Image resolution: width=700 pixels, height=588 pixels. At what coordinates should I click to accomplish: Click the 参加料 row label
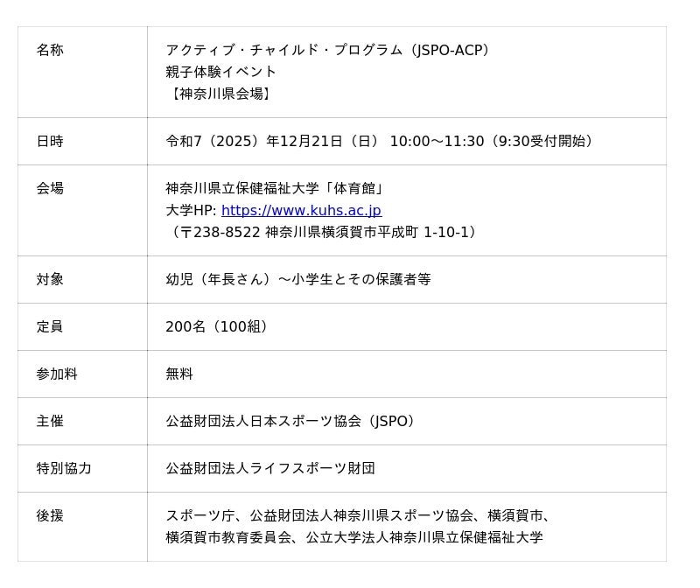(57, 374)
